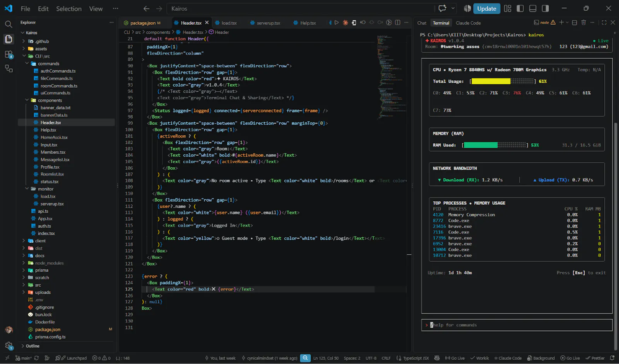Delete the terminal with the trash icon
This screenshot has height=364, width=619.
click(x=584, y=23)
